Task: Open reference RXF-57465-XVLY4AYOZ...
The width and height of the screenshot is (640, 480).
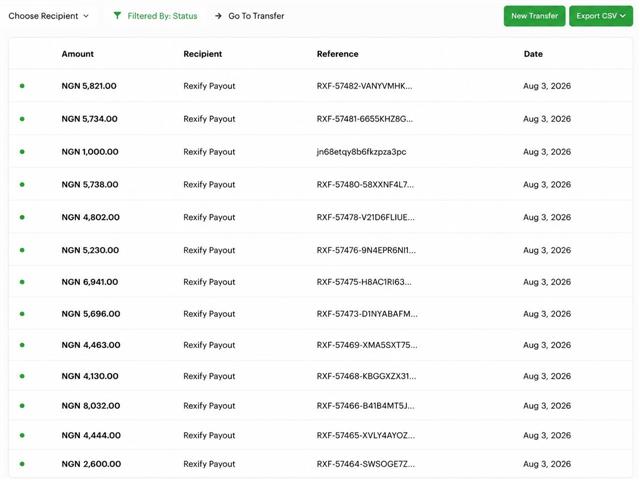Action: 366,436
